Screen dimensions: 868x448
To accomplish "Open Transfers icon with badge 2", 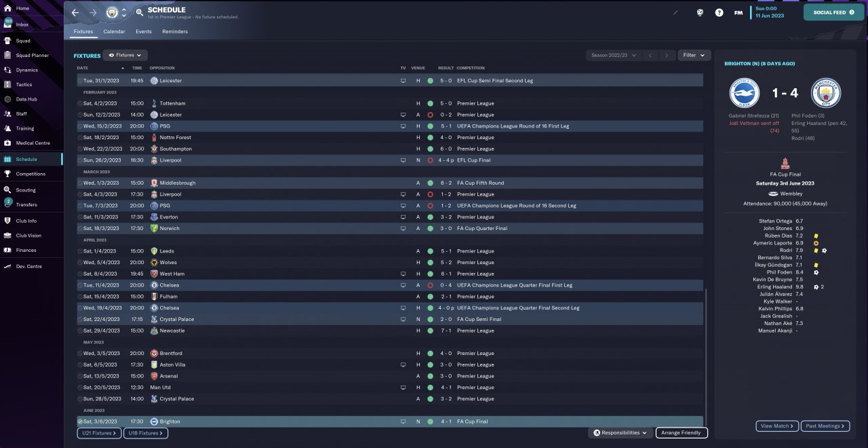I will pos(8,203).
